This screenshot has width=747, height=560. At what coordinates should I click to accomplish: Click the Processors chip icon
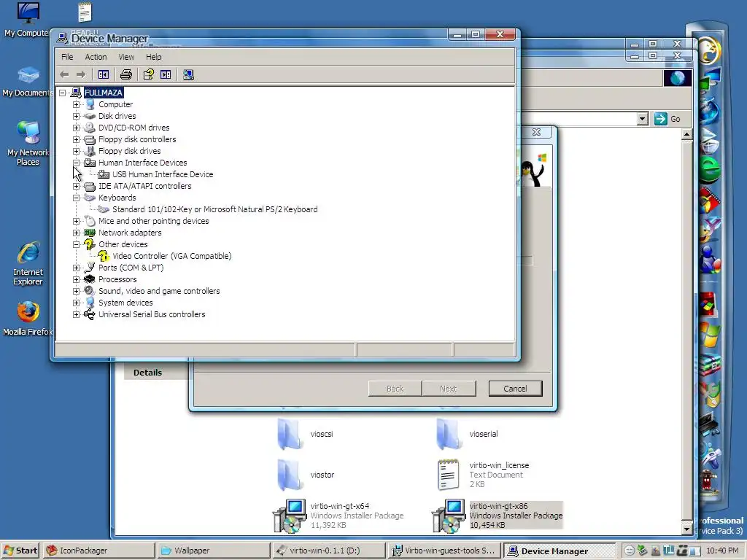coord(89,279)
